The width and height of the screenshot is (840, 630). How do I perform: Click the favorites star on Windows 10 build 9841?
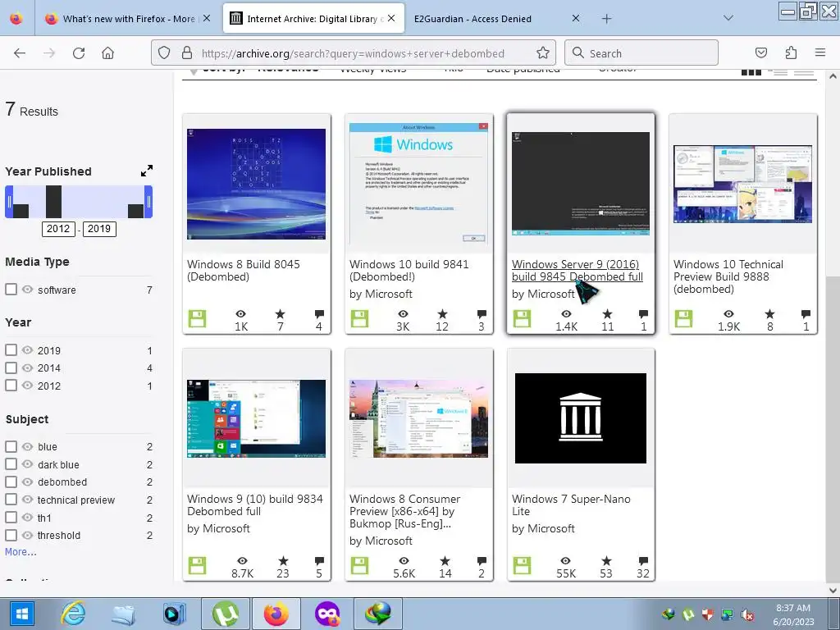[442, 314]
